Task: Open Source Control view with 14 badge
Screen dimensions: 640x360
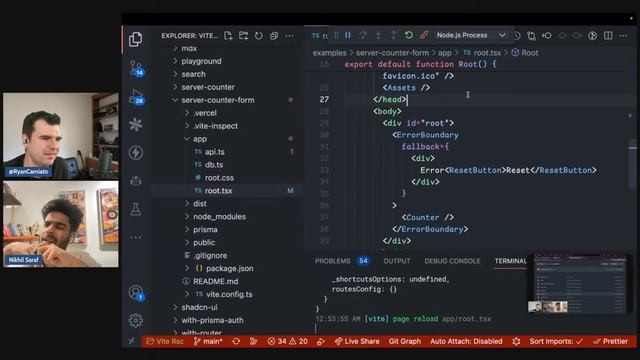Action: tap(136, 68)
